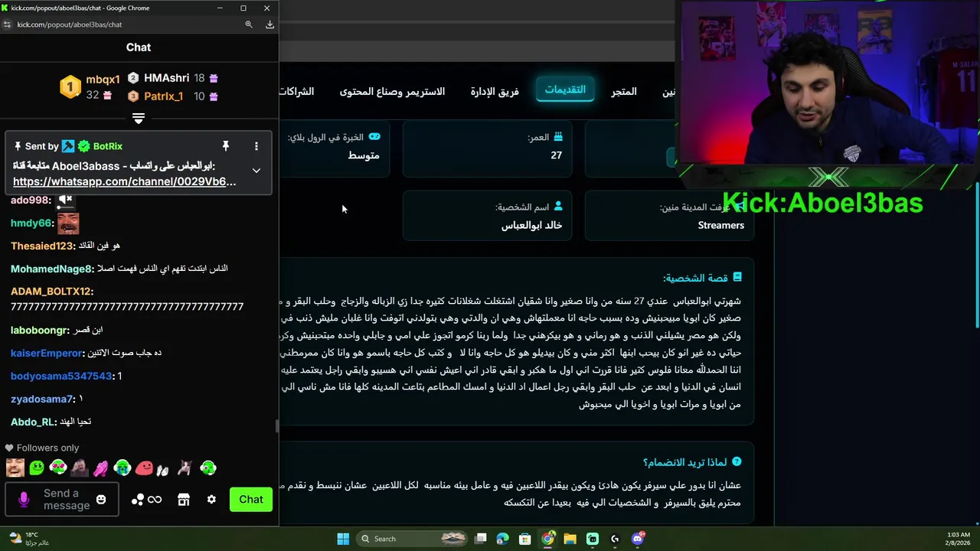Open the emoji picker smiley icon
This screenshot has width=980, height=551.
[101, 500]
